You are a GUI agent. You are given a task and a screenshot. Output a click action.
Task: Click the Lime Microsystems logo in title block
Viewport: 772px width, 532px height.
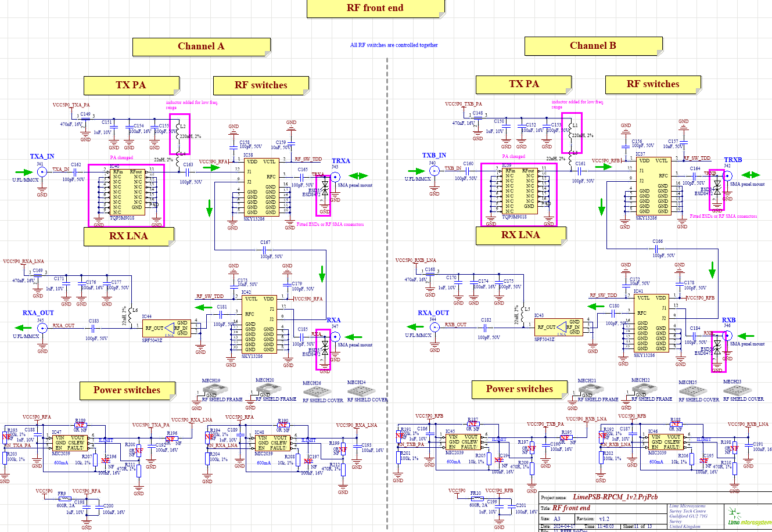click(x=748, y=516)
